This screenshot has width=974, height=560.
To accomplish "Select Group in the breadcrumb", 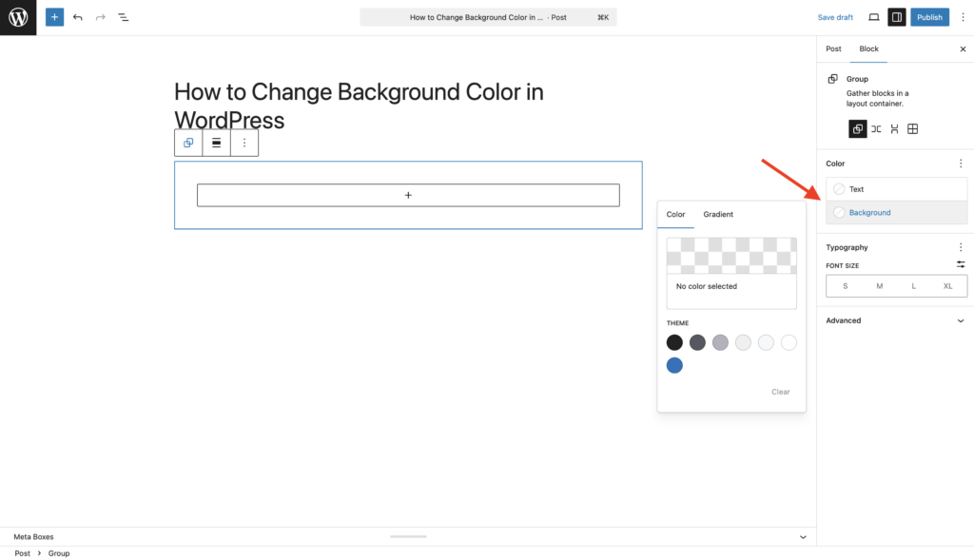I will 59,553.
